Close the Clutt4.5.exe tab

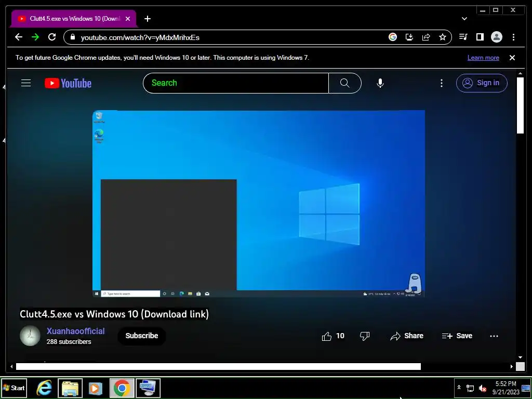(128, 19)
